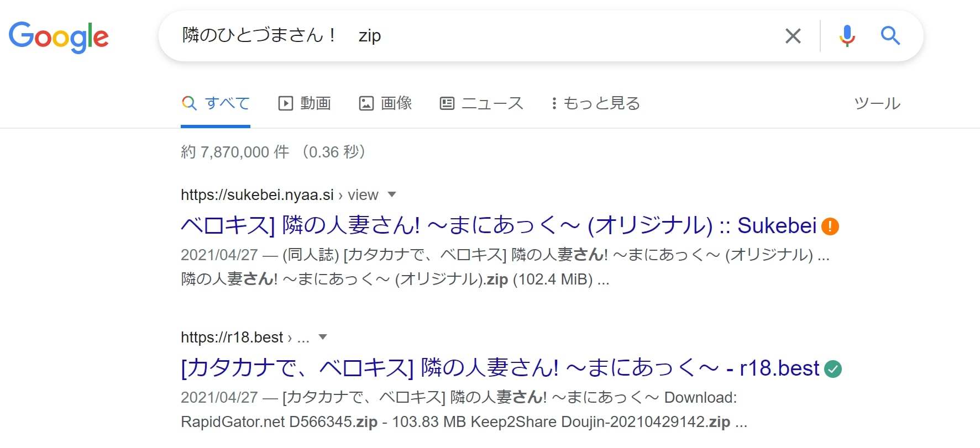This screenshot has width=980, height=448.
Task: Open the もっと見る menu
Action: (x=596, y=103)
